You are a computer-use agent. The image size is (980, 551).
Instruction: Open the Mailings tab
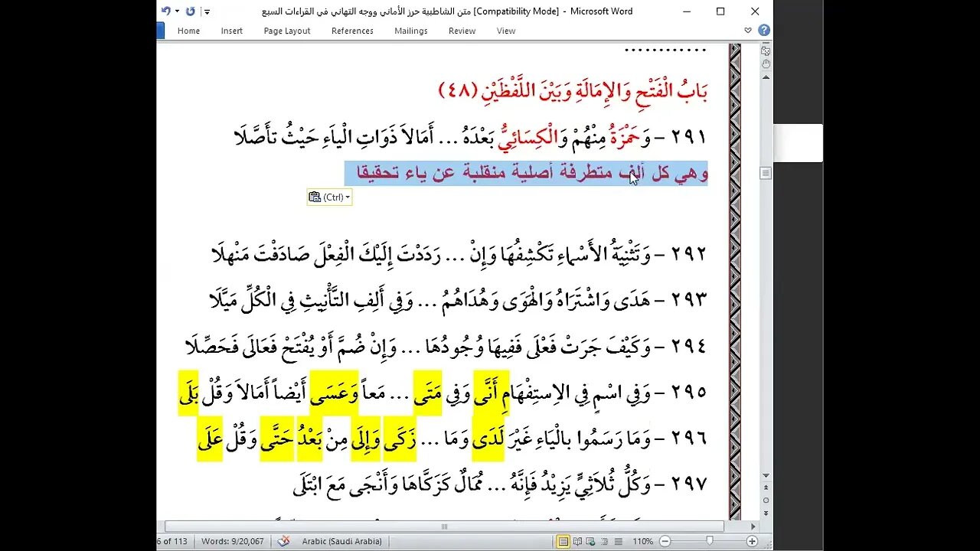(411, 31)
